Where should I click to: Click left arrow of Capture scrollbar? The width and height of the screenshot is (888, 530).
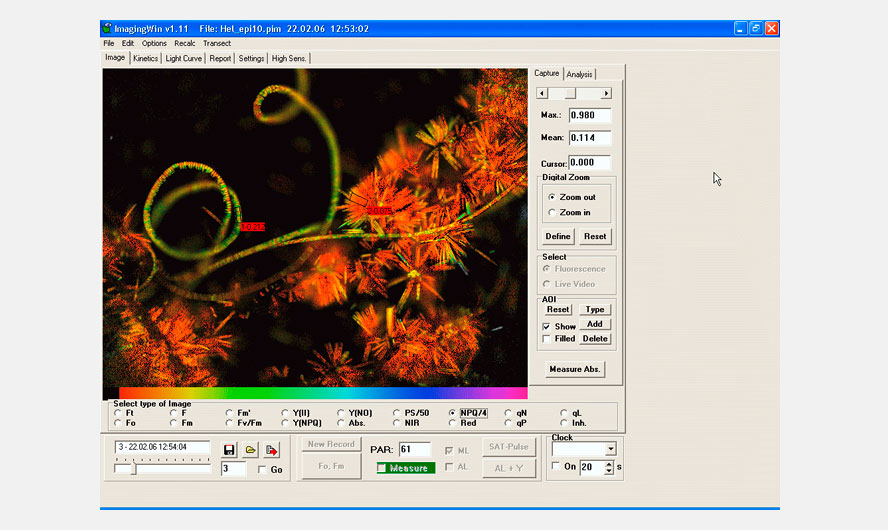click(x=542, y=94)
